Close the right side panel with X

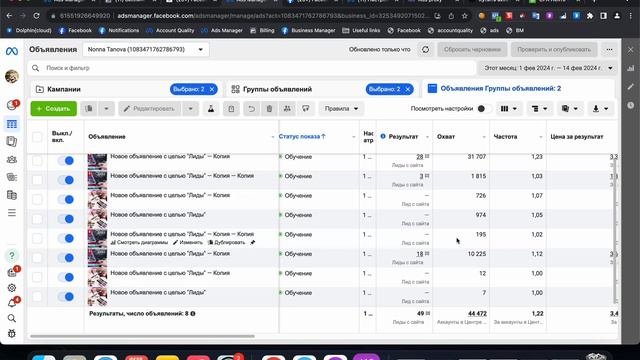pos(631,49)
